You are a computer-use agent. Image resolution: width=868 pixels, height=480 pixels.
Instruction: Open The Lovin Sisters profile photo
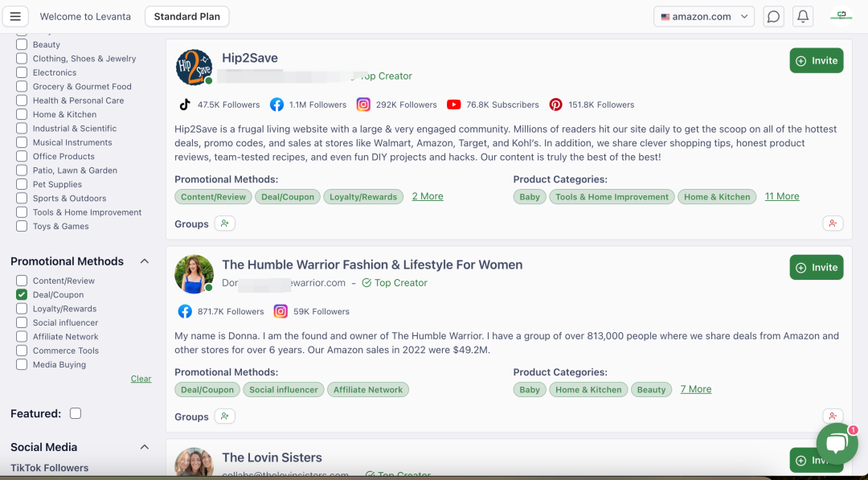click(x=194, y=462)
